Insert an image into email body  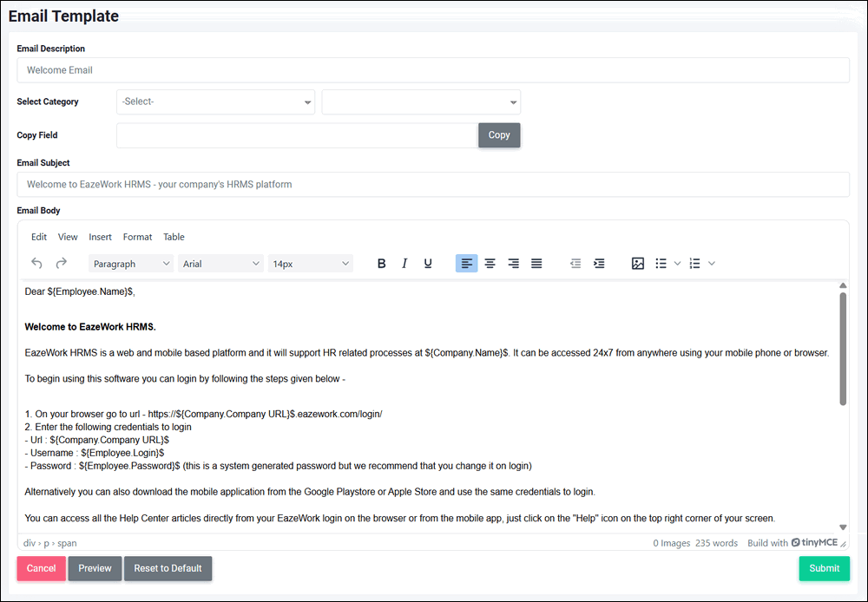[x=638, y=264]
